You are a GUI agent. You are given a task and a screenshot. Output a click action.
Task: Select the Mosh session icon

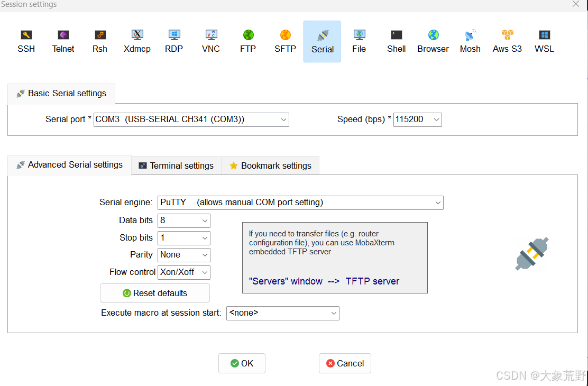pyautogui.click(x=470, y=41)
